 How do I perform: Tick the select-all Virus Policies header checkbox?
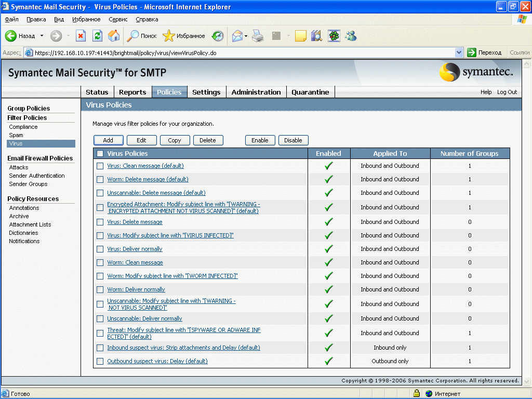pyautogui.click(x=100, y=153)
